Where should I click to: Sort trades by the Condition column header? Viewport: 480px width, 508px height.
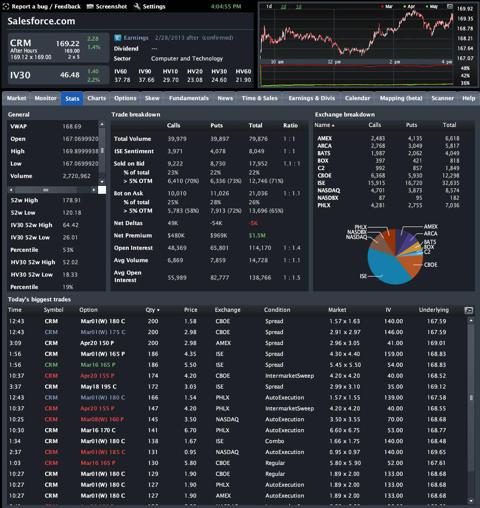[x=277, y=310]
